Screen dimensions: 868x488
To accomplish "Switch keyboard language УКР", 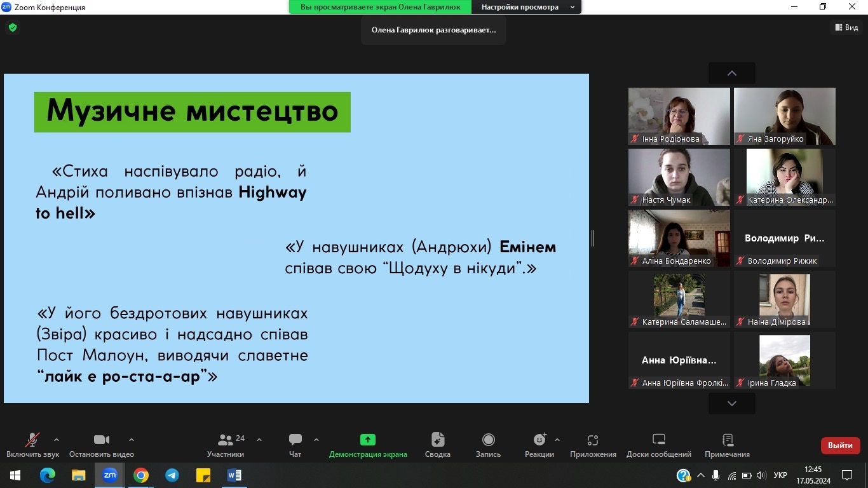I will pyautogui.click(x=780, y=475).
